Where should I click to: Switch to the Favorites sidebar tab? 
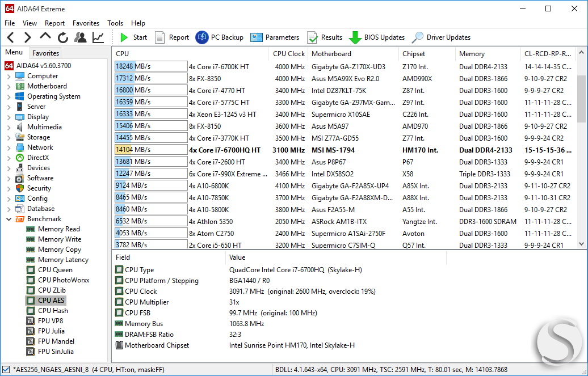pos(45,53)
